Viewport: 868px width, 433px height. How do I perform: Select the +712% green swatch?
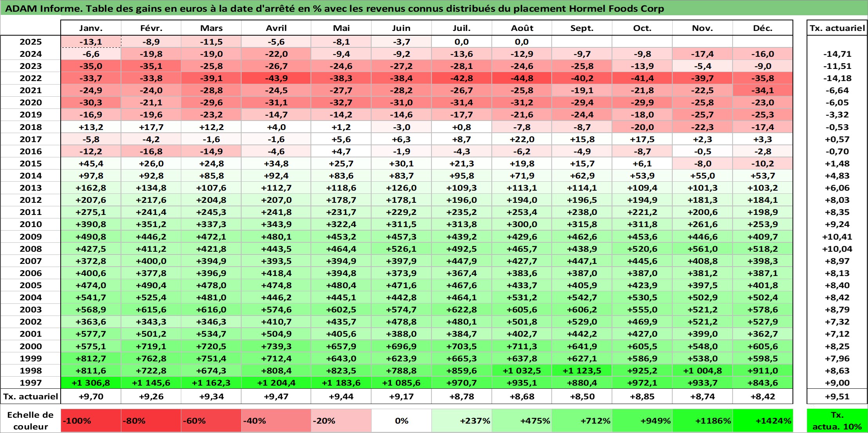click(x=582, y=421)
